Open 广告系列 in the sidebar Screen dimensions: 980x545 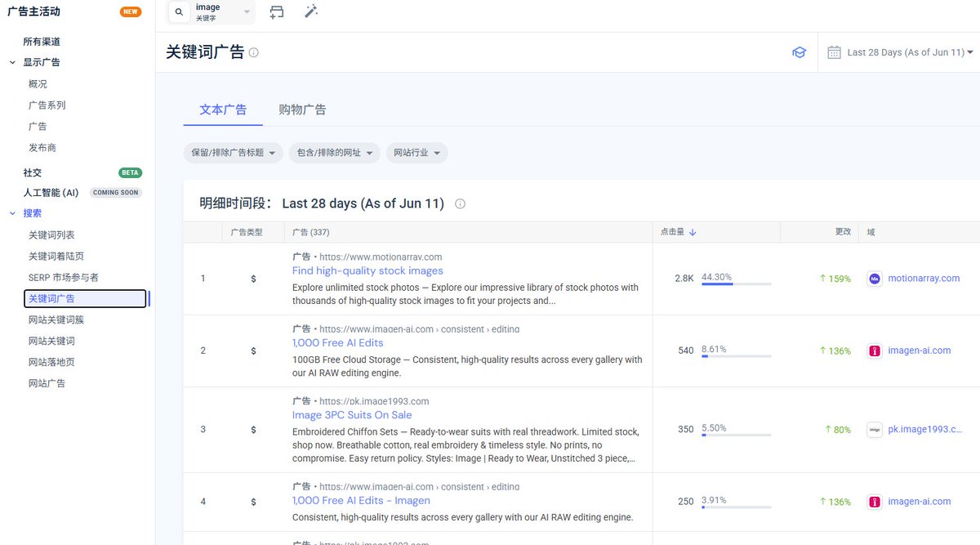pos(47,105)
